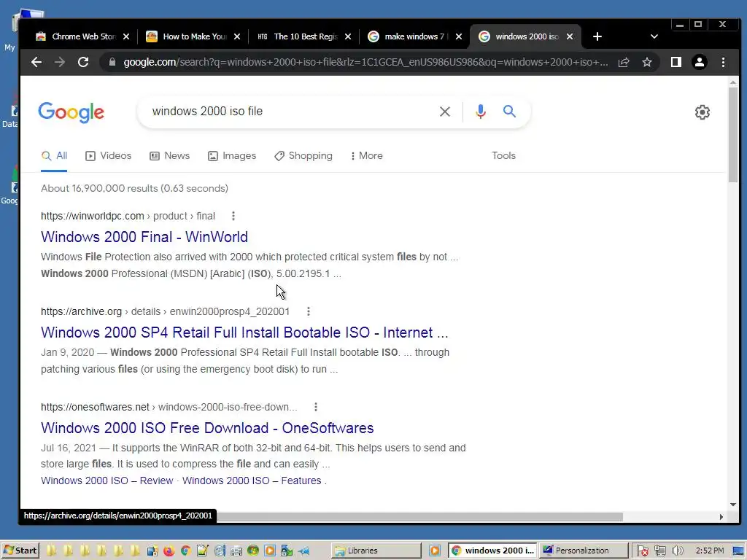Click the Google search input field
747x560 pixels.
[x=290, y=112]
